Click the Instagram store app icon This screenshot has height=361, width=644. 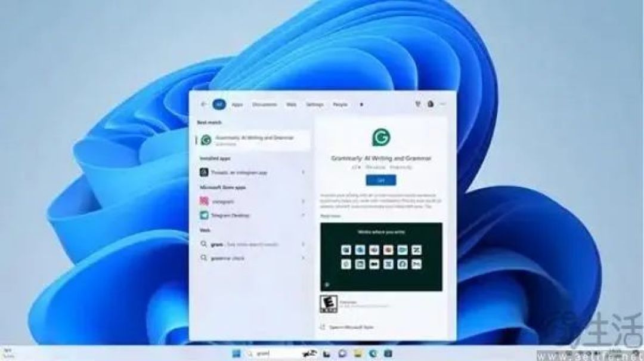[x=204, y=201]
